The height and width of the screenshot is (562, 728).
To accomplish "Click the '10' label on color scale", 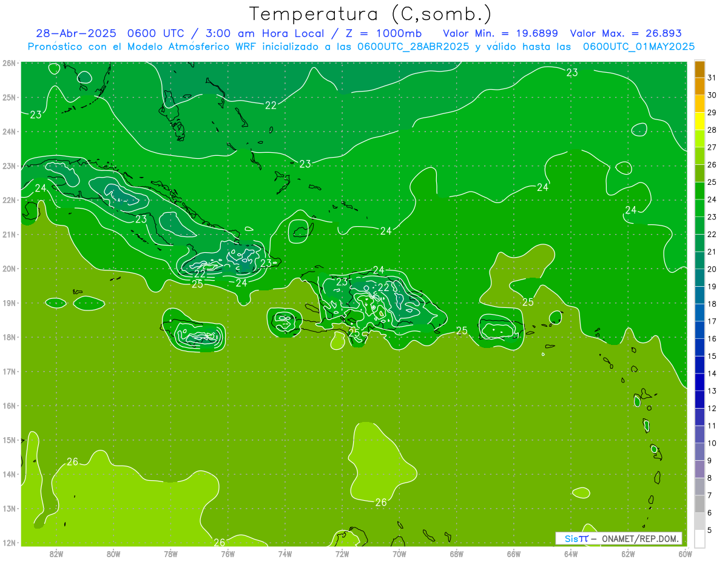I will click(x=712, y=443).
